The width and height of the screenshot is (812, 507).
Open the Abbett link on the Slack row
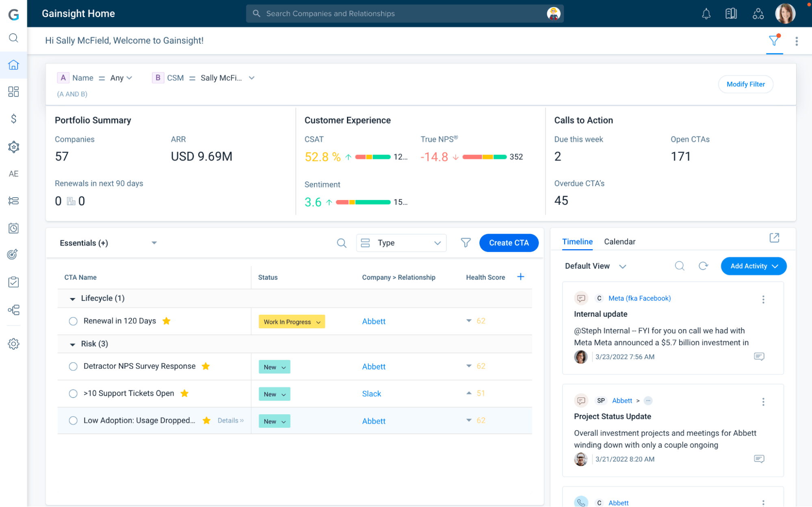[x=372, y=393]
